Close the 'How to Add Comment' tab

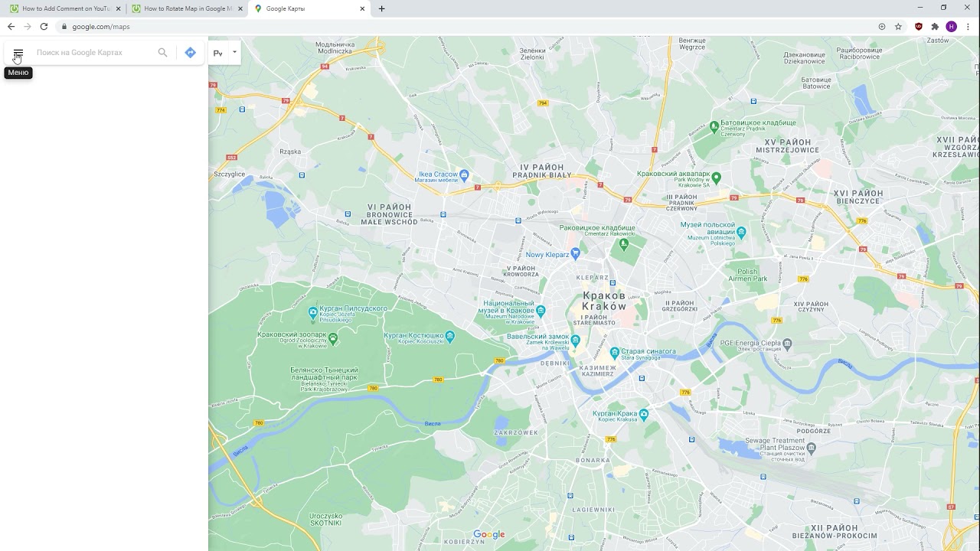[118, 8]
